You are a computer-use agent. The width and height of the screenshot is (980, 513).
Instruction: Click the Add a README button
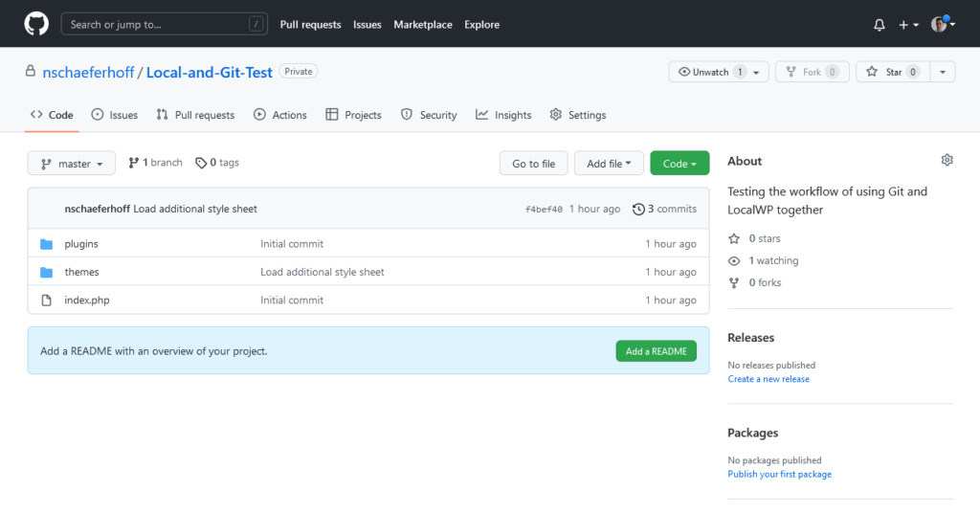pyautogui.click(x=657, y=351)
